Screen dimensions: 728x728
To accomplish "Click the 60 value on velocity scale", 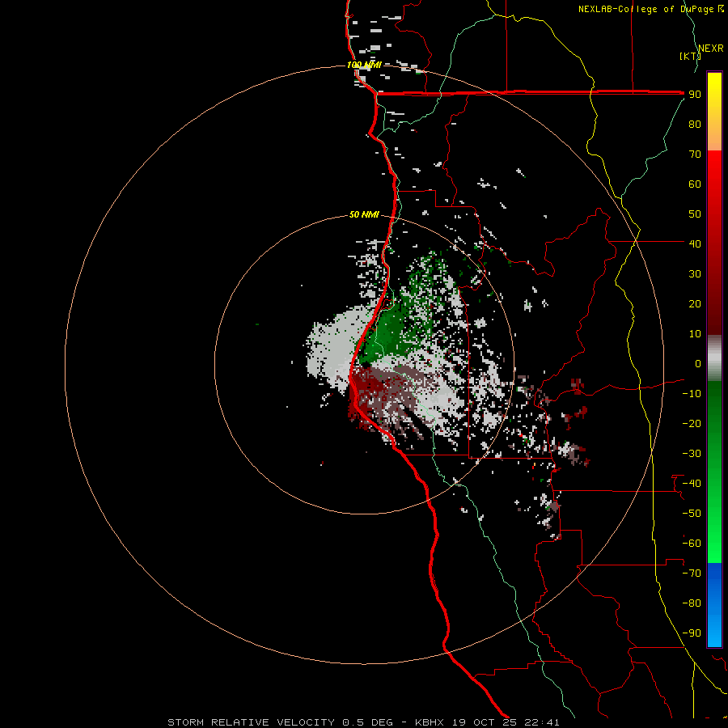I will click(x=695, y=184).
